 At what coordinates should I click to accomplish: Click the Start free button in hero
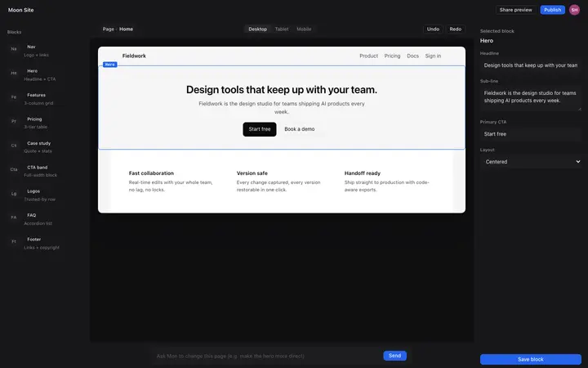point(260,129)
